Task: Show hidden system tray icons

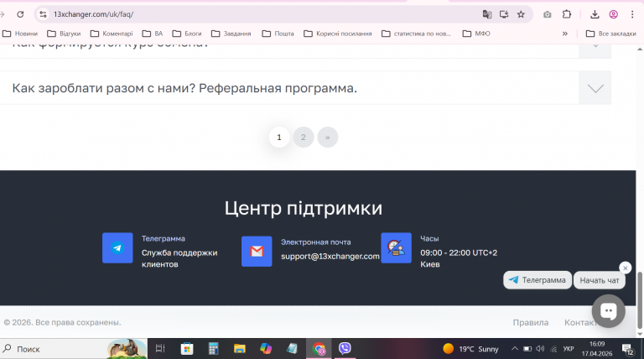Action: click(x=515, y=349)
